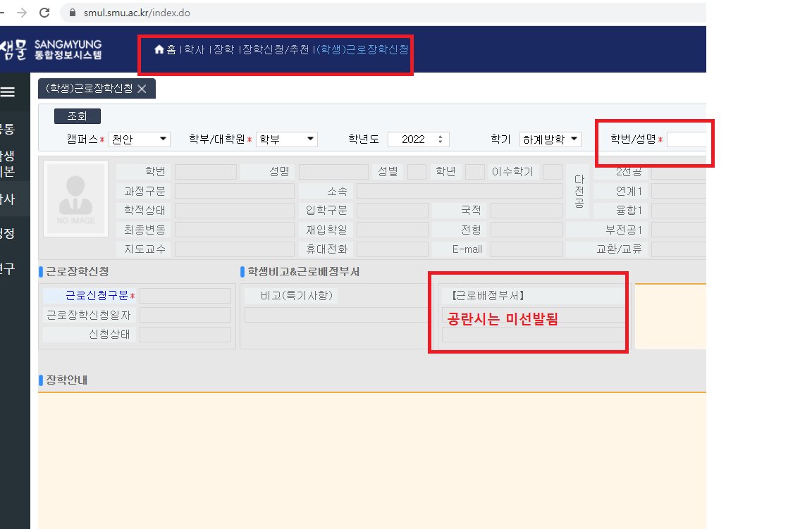Click the browser forward arrow

point(21,13)
